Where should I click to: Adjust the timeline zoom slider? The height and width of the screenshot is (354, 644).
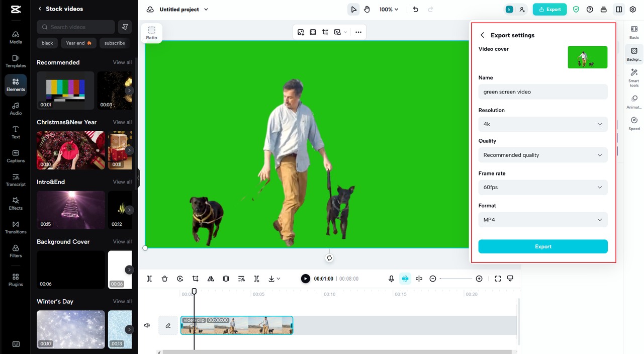[456, 279]
